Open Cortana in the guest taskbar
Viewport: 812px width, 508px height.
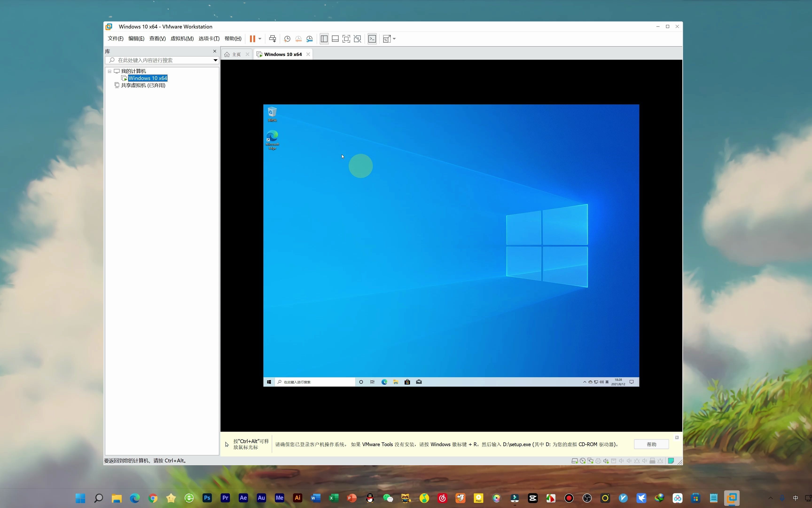(361, 382)
